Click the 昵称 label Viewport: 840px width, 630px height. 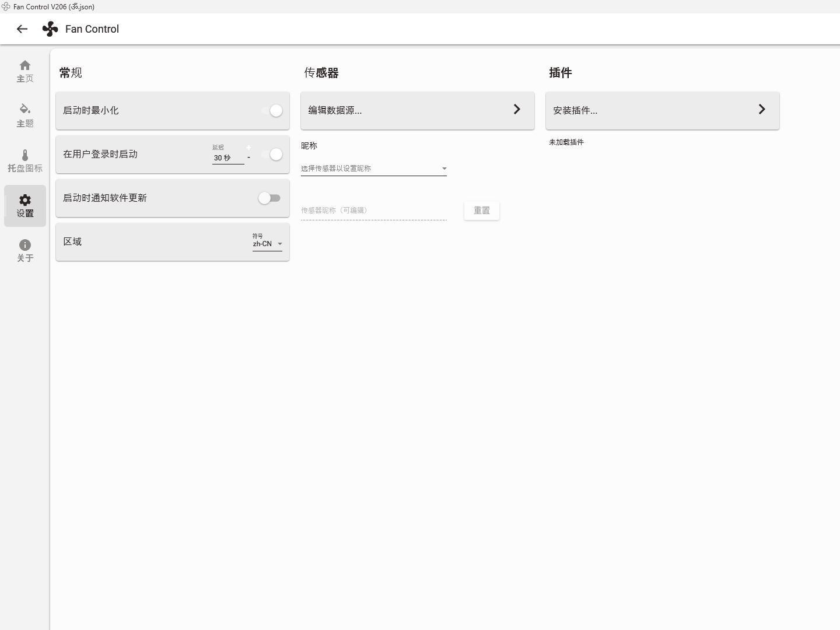(309, 146)
